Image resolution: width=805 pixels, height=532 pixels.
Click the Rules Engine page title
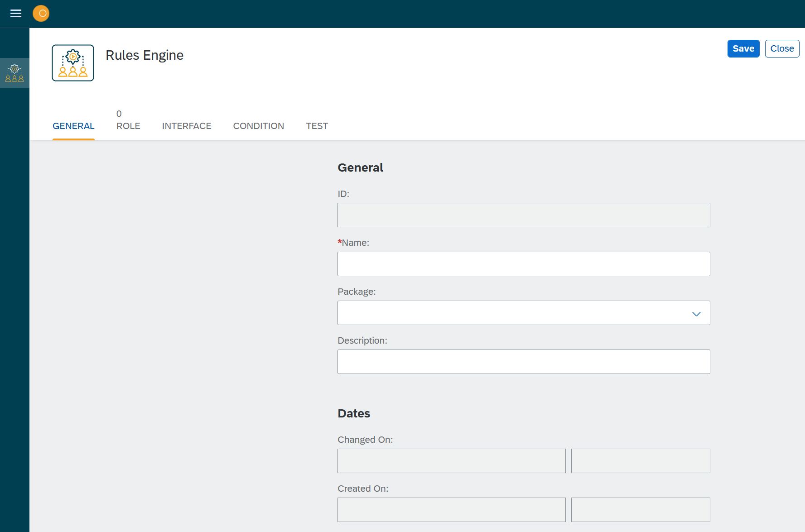(x=145, y=55)
